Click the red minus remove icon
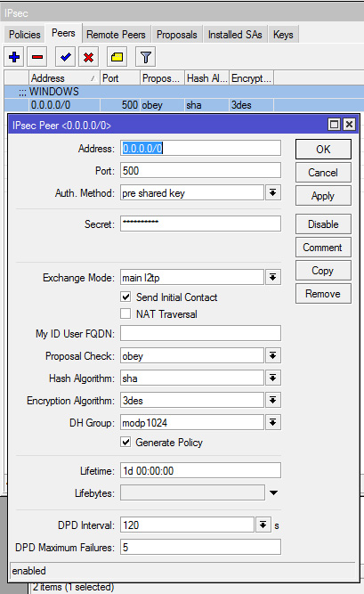The image size is (364, 594). [37, 57]
